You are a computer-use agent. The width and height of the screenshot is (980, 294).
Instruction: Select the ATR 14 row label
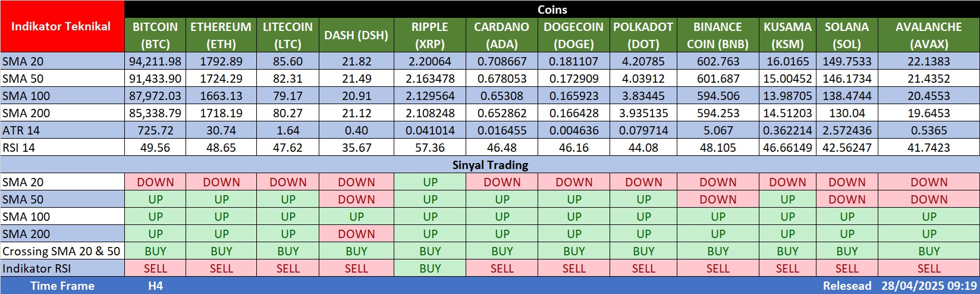pos(21,130)
